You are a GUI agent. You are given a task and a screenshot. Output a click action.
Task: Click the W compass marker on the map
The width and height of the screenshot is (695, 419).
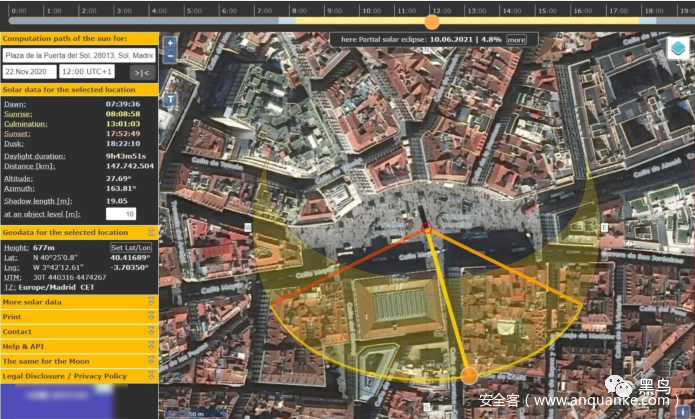pyautogui.click(x=248, y=227)
